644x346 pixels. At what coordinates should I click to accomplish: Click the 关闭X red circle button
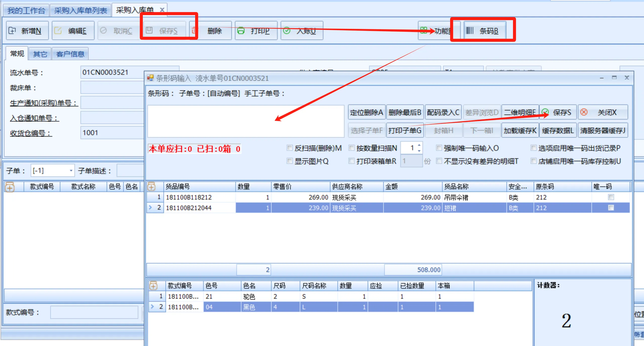(x=584, y=112)
